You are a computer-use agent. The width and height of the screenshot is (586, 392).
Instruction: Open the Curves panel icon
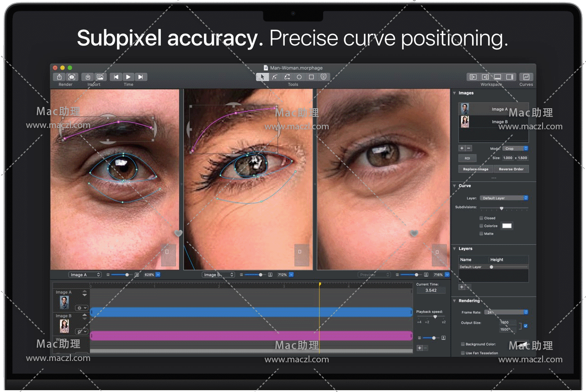pyautogui.click(x=526, y=77)
